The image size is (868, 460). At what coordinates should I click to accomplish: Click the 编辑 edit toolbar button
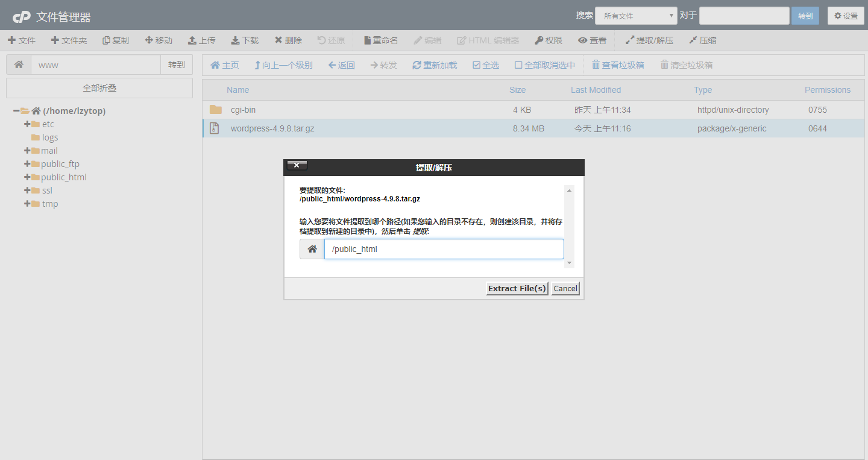(427, 40)
